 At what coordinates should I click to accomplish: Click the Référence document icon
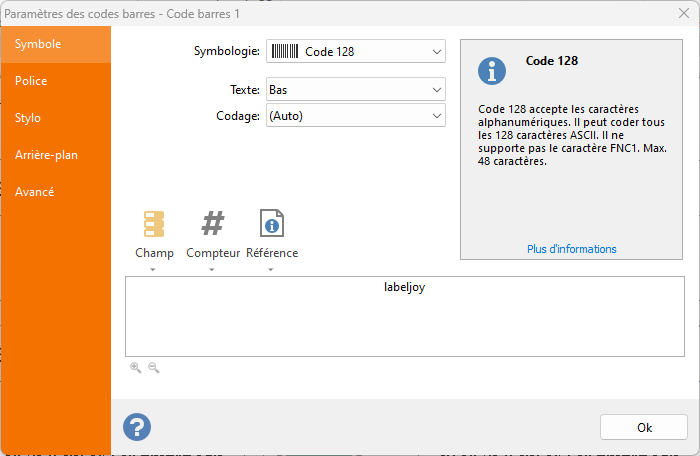pyautogui.click(x=271, y=224)
